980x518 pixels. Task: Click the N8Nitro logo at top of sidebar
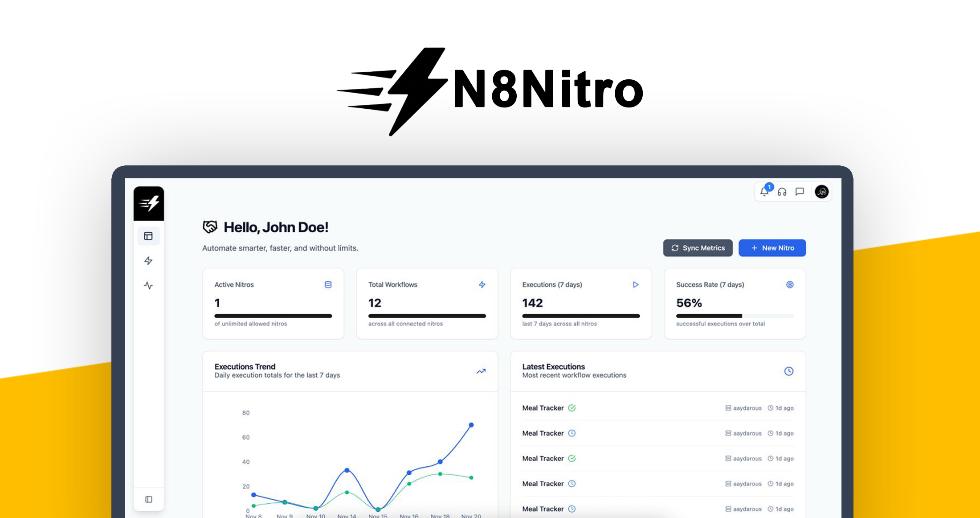(149, 203)
